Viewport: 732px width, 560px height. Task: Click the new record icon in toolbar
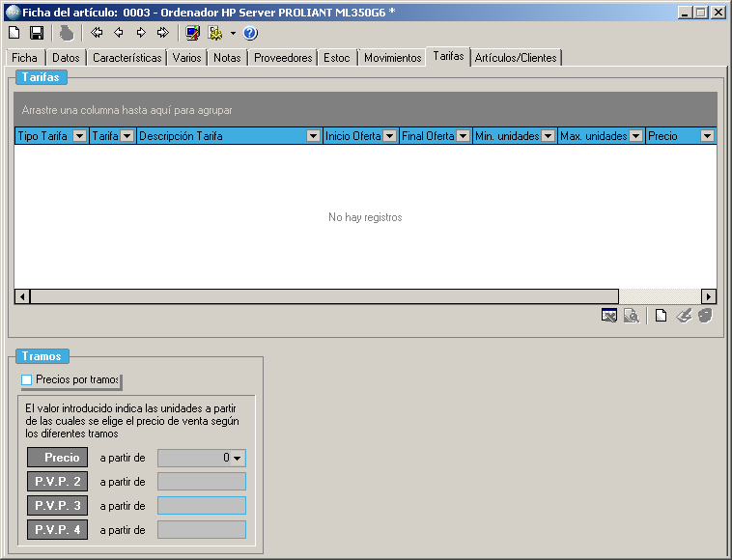[14, 33]
